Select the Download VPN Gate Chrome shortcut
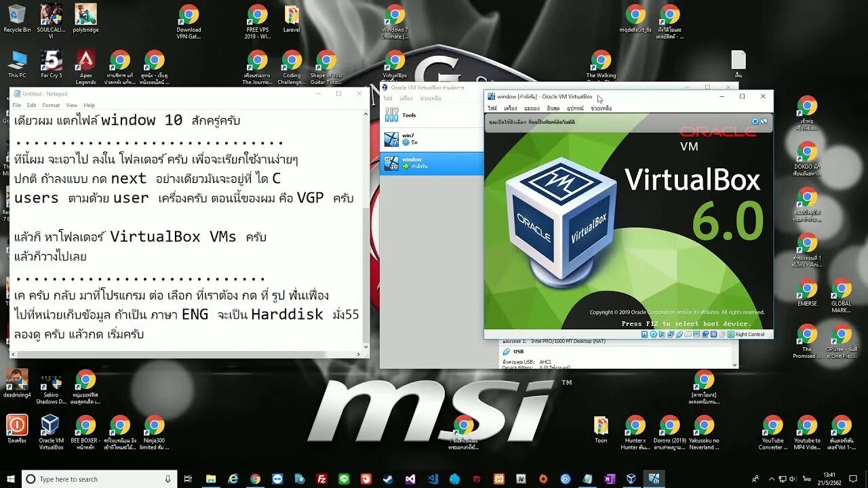 [x=189, y=22]
